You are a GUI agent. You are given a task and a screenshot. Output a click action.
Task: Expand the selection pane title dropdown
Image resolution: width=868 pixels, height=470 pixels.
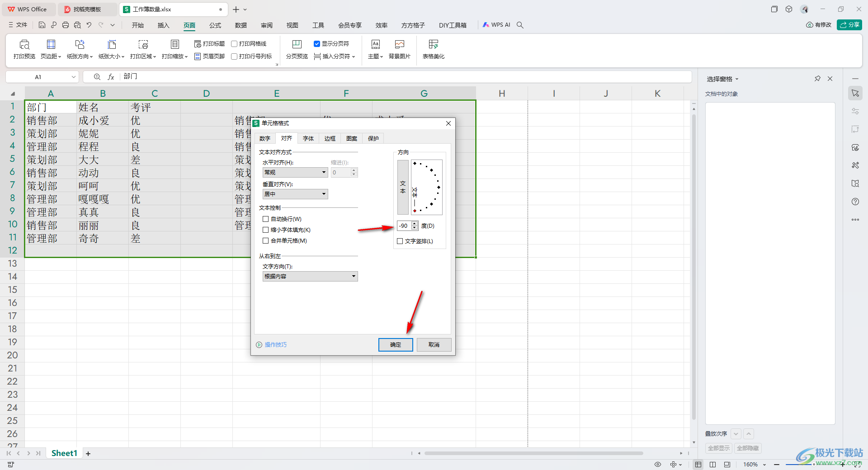tap(737, 79)
